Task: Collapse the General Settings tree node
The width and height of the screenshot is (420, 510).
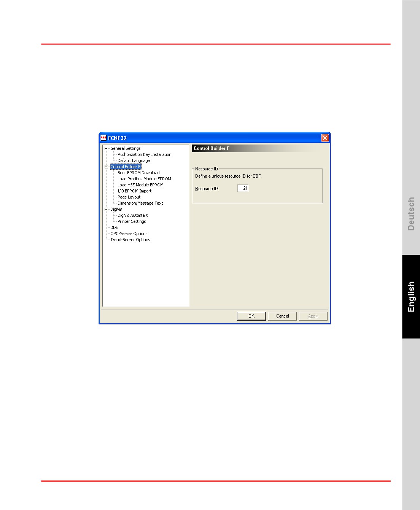Action: pos(107,149)
